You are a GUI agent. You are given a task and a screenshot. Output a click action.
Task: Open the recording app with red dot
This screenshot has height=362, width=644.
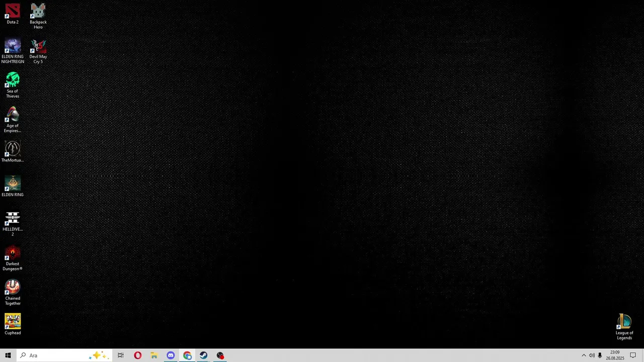(220, 355)
